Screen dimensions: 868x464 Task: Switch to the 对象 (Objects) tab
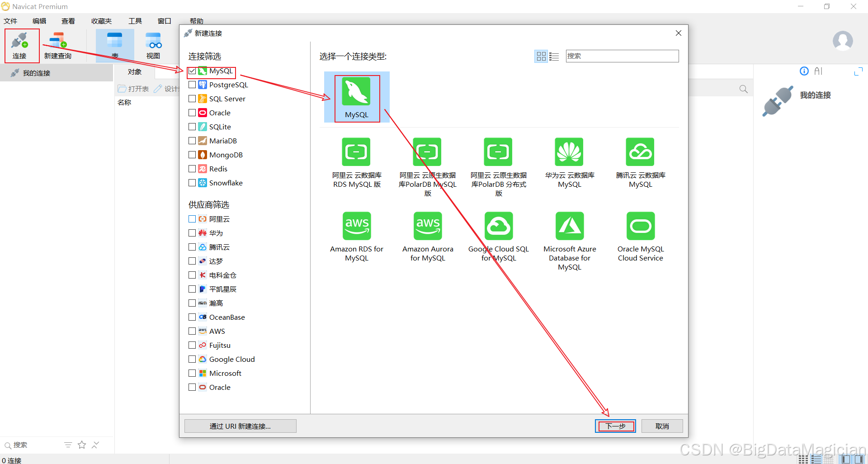click(x=135, y=72)
